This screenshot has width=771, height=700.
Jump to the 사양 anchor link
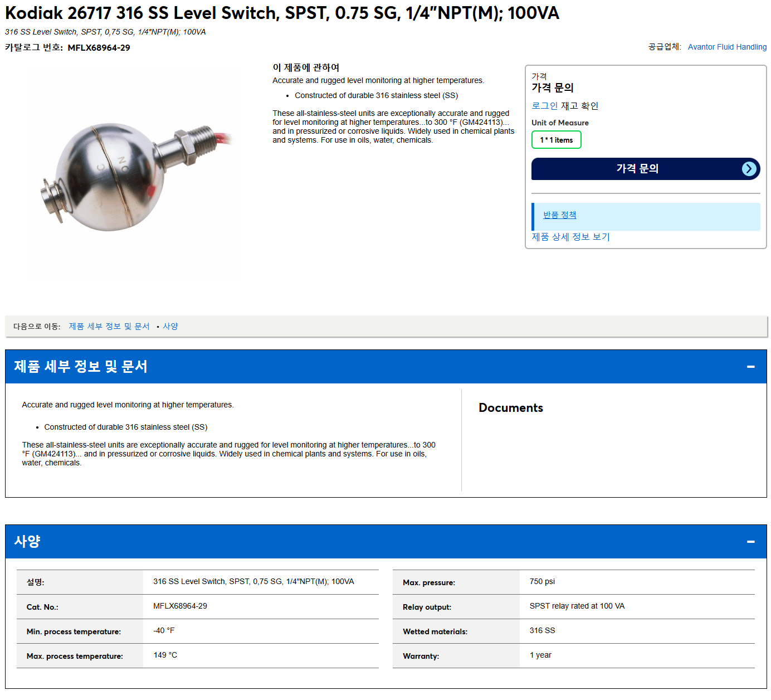(x=170, y=327)
